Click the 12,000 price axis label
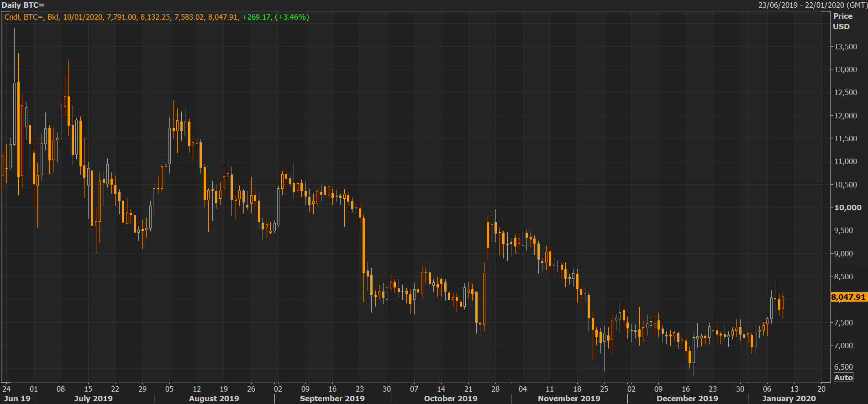Viewport: 868px width, 404px height. [x=846, y=116]
